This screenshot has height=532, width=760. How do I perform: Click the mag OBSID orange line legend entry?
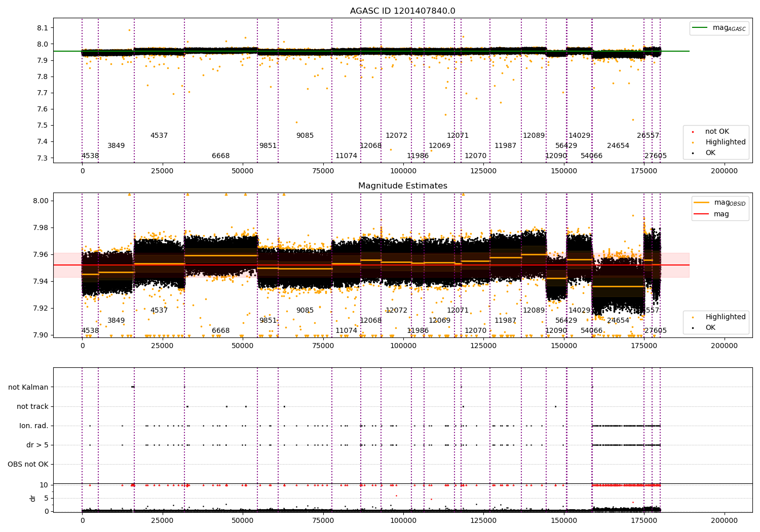pyautogui.click(x=719, y=203)
